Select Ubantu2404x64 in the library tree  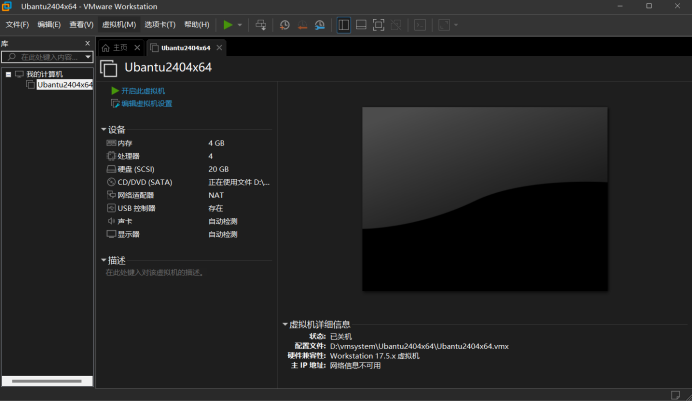pyautogui.click(x=64, y=85)
